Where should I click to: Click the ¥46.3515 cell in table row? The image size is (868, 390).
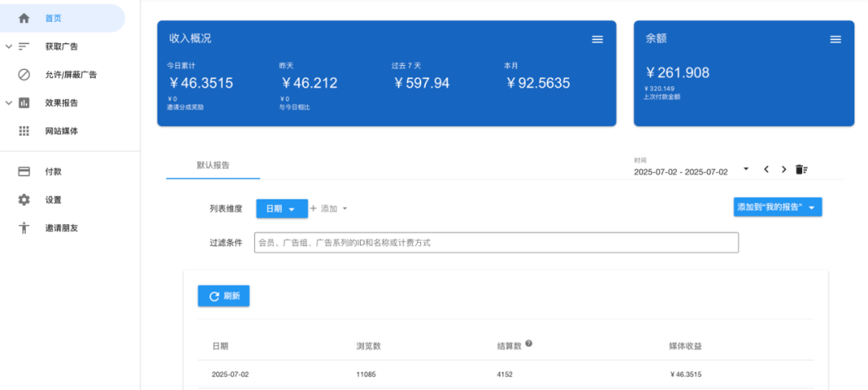click(686, 375)
